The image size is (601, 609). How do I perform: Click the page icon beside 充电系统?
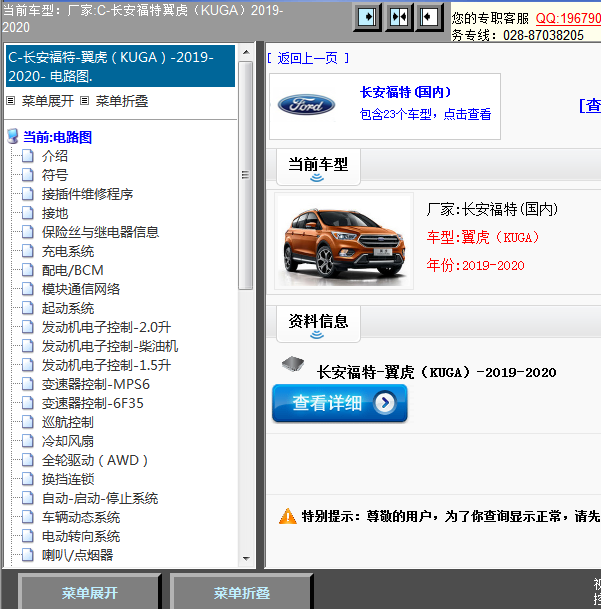click(x=28, y=251)
